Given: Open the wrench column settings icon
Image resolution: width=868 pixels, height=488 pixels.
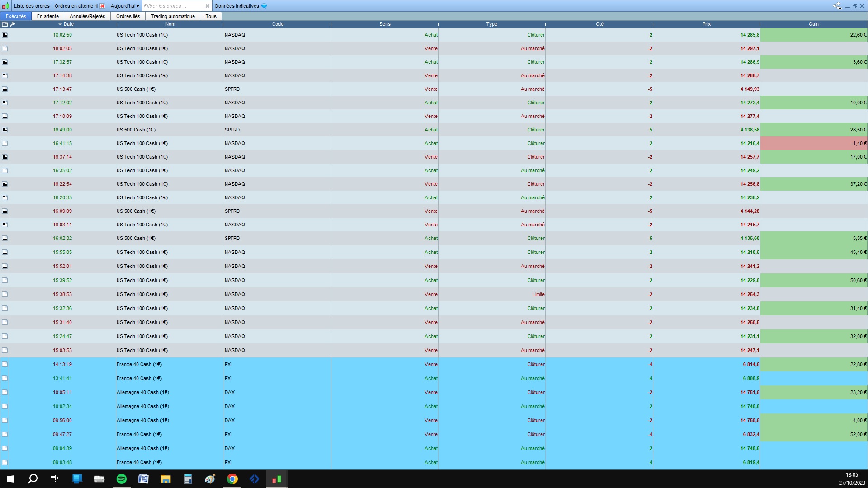Looking at the screenshot, I should pos(13,24).
